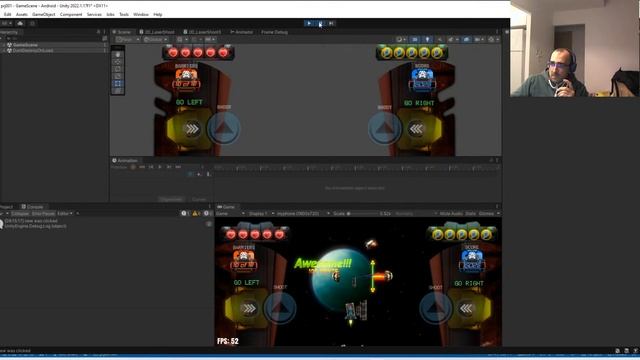Click the Step frame button

click(x=331, y=23)
